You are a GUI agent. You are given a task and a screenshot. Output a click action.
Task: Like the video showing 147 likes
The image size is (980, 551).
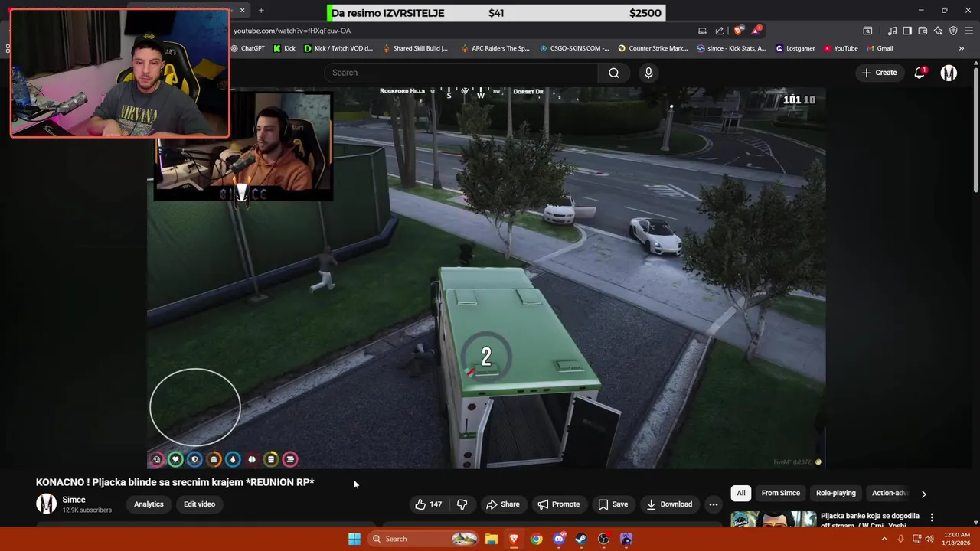pyautogui.click(x=429, y=504)
